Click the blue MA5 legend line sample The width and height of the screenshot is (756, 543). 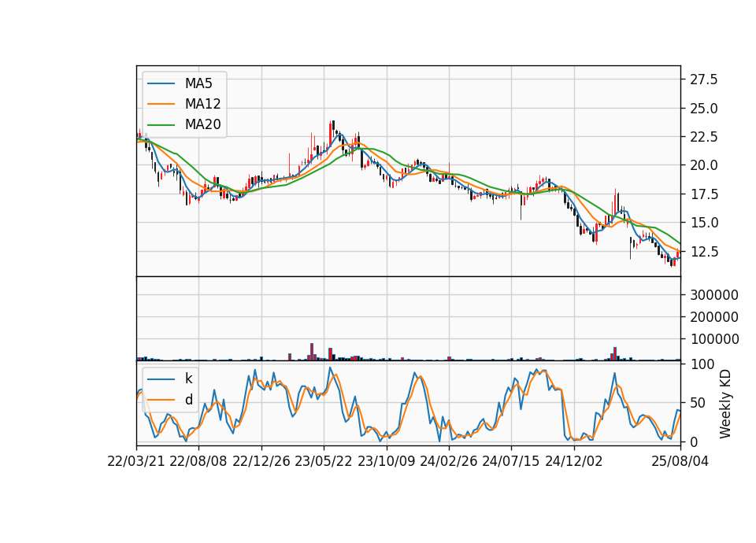tap(161, 83)
